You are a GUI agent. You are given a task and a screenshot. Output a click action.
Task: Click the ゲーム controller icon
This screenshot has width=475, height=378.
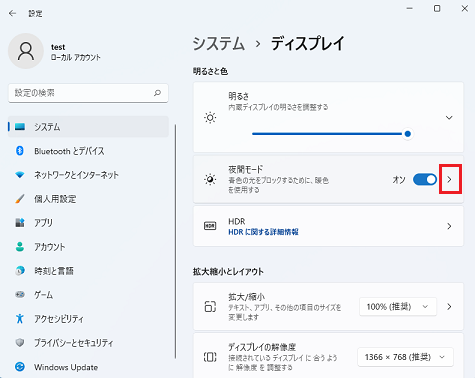click(20, 295)
